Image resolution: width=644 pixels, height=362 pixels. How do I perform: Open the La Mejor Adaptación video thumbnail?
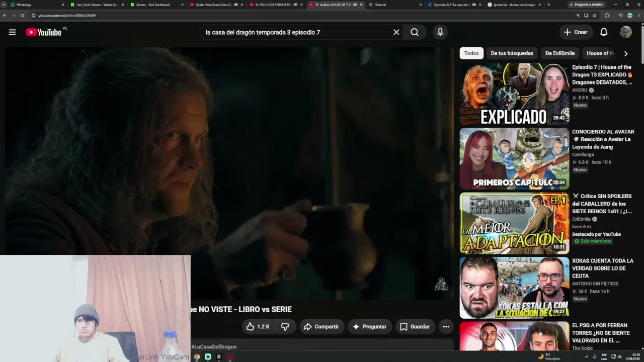[x=514, y=223]
